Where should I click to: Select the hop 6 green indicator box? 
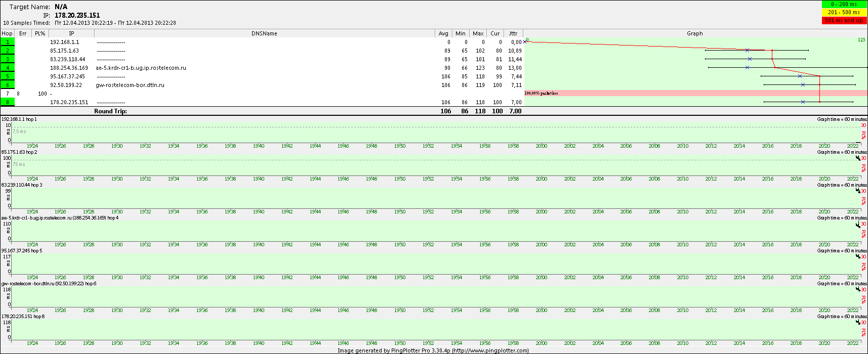pos(8,85)
